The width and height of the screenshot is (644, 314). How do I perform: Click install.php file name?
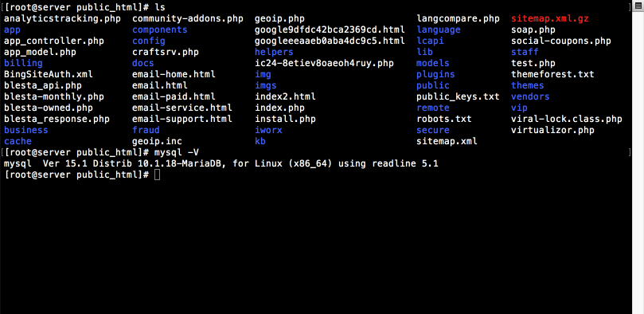point(286,119)
